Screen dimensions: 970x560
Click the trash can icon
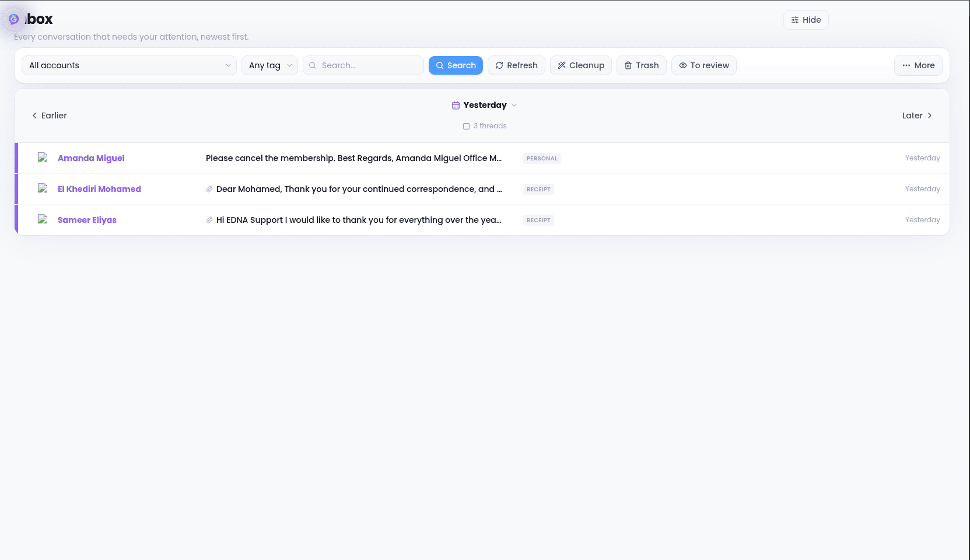tap(628, 65)
